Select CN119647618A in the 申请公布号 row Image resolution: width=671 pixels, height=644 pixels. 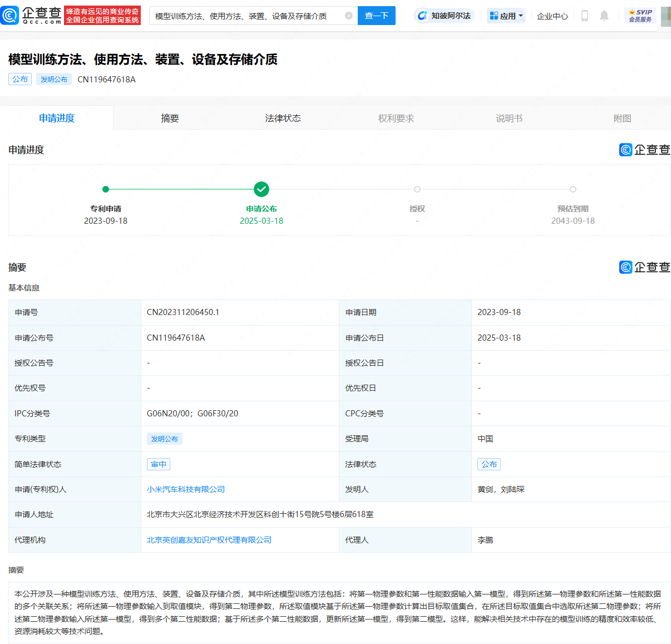pyautogui.click(x=176, y=338)
